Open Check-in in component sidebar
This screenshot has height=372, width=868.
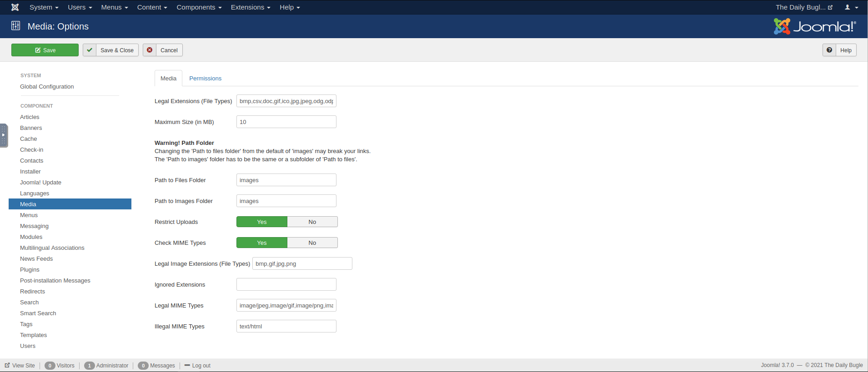32,149
